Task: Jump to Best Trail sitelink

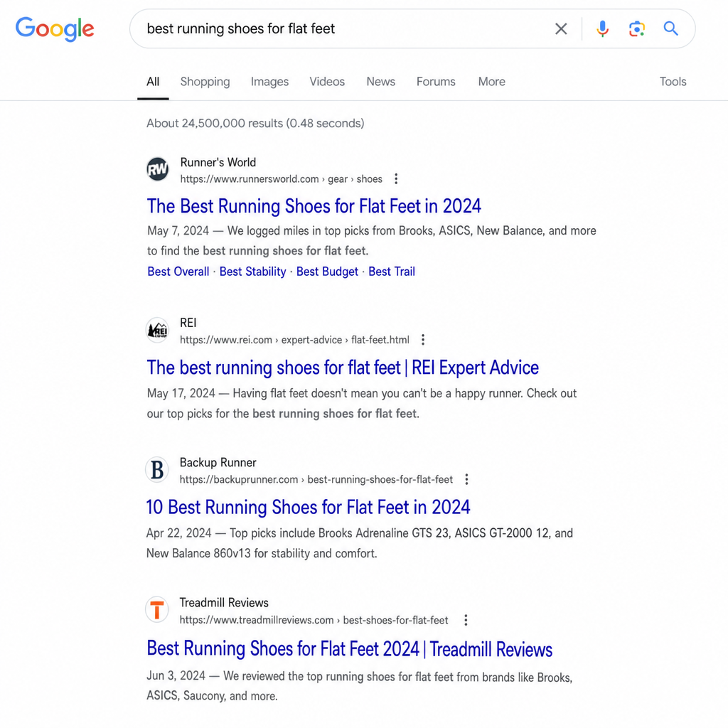Action: [x=392, y=272]
